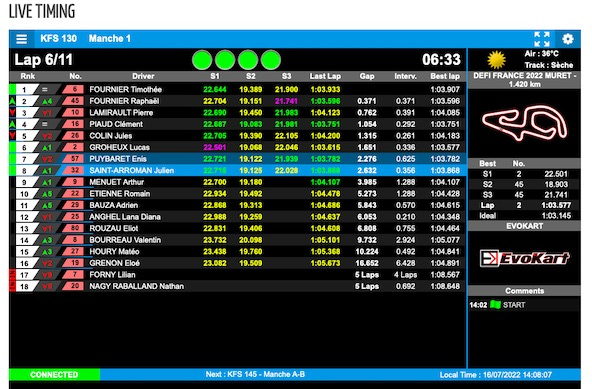This screenshot has height=389, width=592.
Task: Select driver HOURY Matéo
Action: [x=114, y=252]
